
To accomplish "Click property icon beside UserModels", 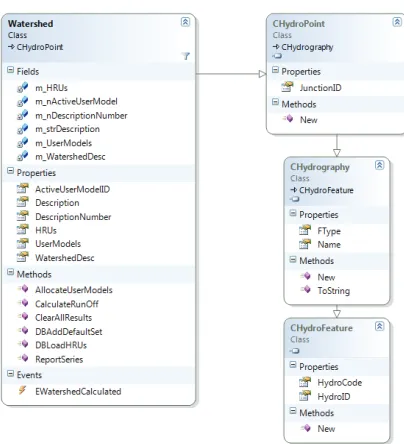I will click(23, 244).
